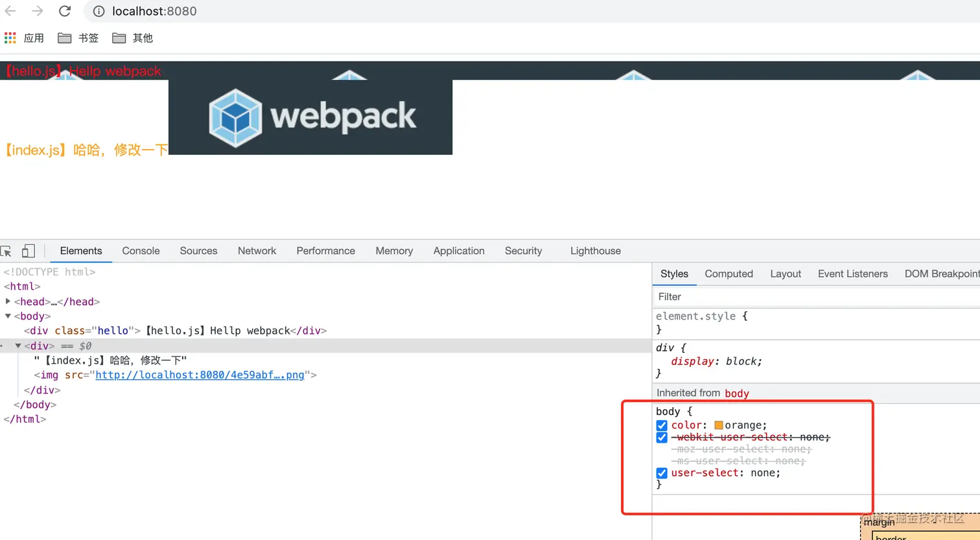Select the Styles sidebar tab
Screen dimensions: 980x540
[674, 274]
